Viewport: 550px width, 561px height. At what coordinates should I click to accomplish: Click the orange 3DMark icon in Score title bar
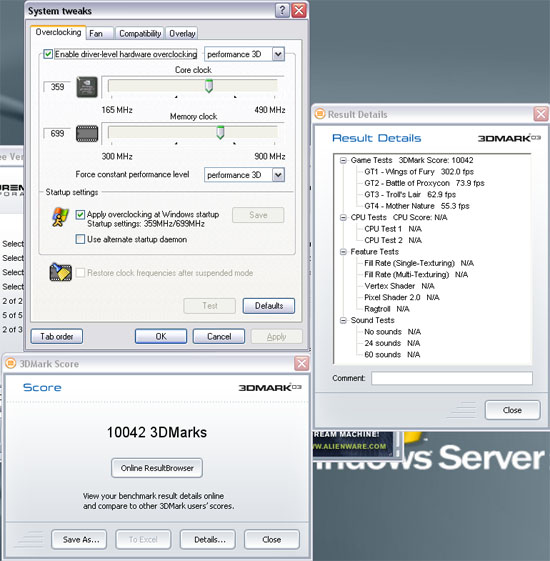(x=11, y=364)
